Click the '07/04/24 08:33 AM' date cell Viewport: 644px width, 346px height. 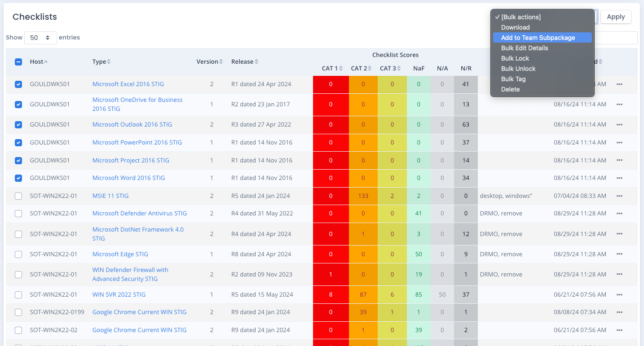[x=580, y=196]
